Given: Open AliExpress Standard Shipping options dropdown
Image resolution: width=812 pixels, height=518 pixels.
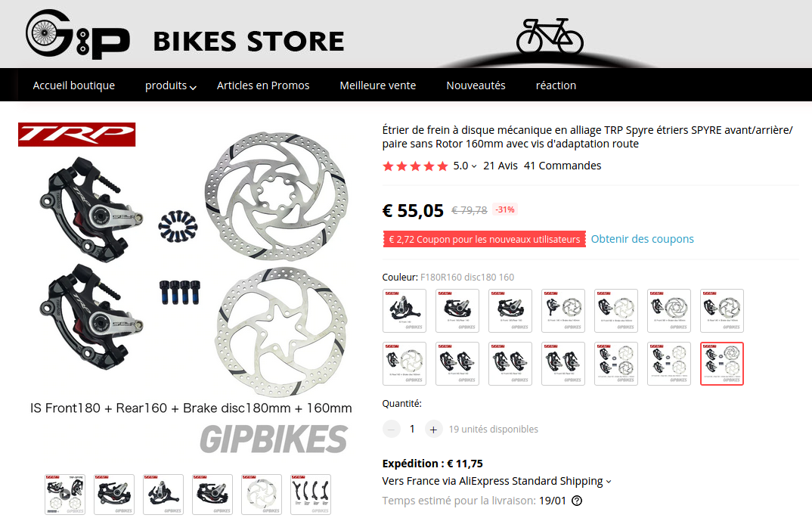Looking at the screenshot, I should click(609, 482).
